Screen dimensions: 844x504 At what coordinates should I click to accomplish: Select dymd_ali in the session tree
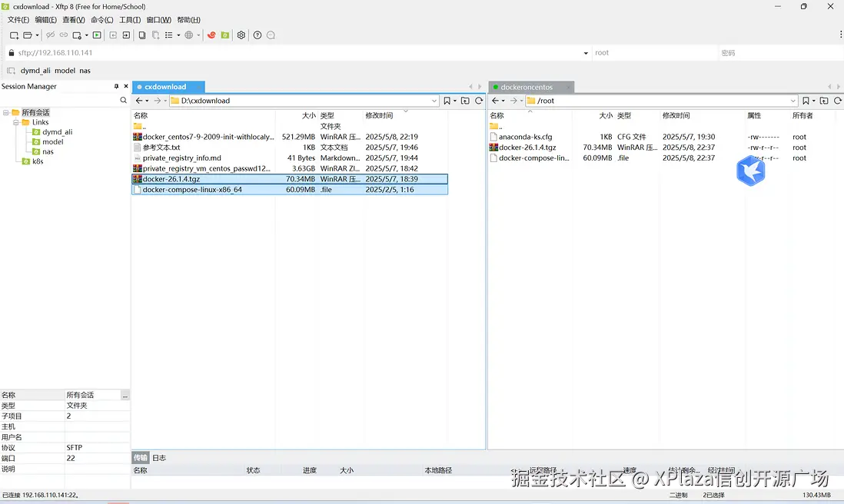(x=57, y=132)
